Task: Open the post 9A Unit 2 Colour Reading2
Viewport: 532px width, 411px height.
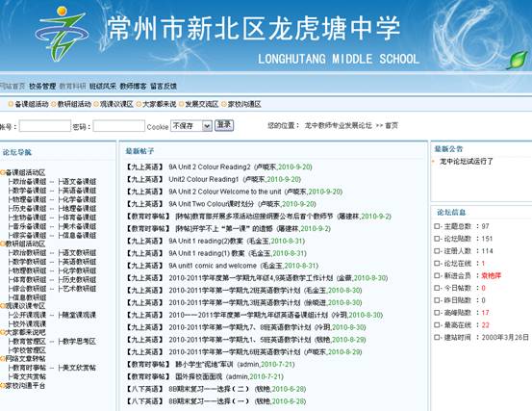Action: pyautogui.click(x=210, y=167)
